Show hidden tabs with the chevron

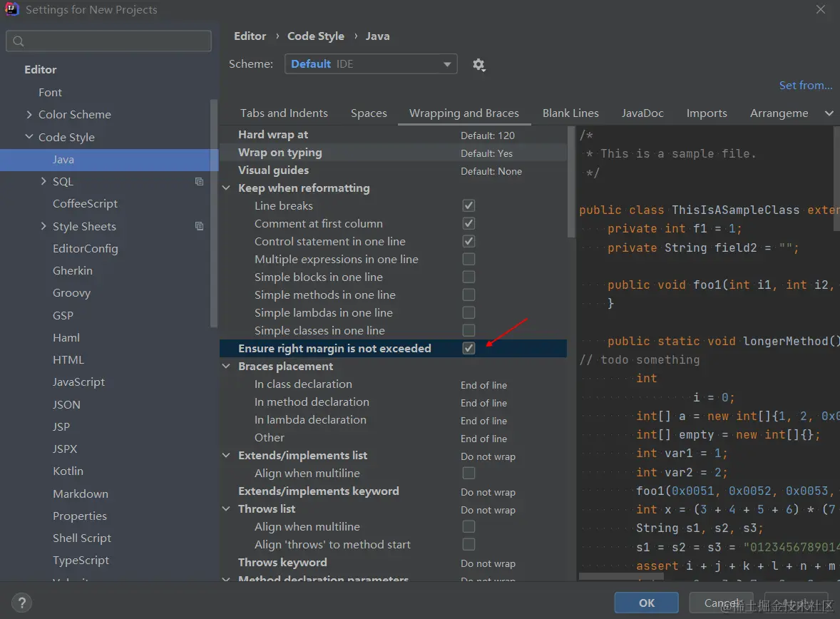pos(829,113)
